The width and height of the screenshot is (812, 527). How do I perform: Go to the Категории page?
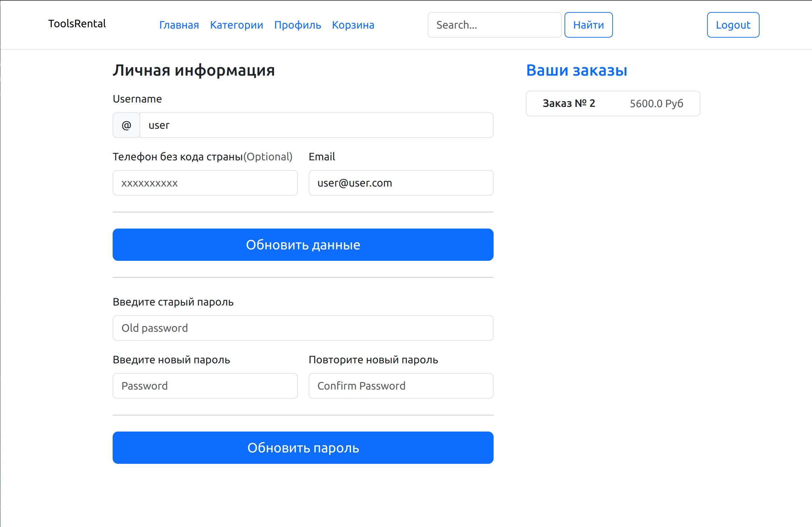(236, 25)
